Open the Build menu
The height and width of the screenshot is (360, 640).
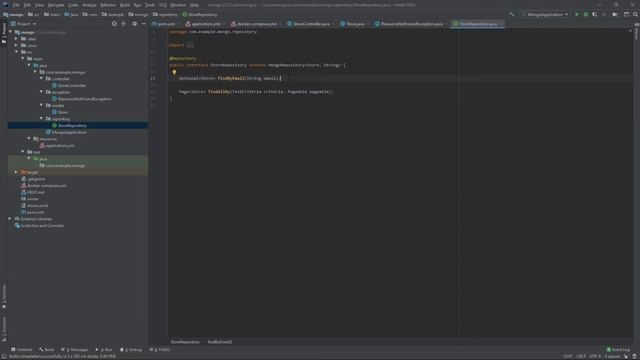coord(125,5)
